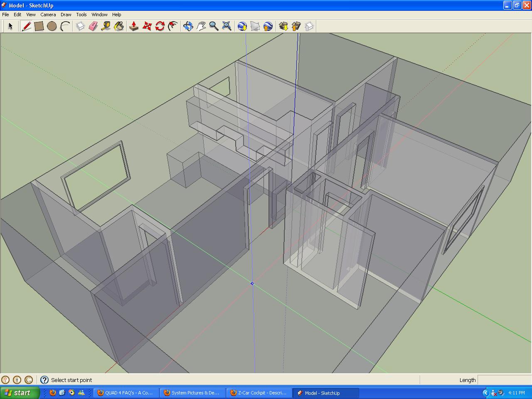Viewport: 532px width, 399px height.
Task: Select the Offset tool
Action: coord(172,26)
